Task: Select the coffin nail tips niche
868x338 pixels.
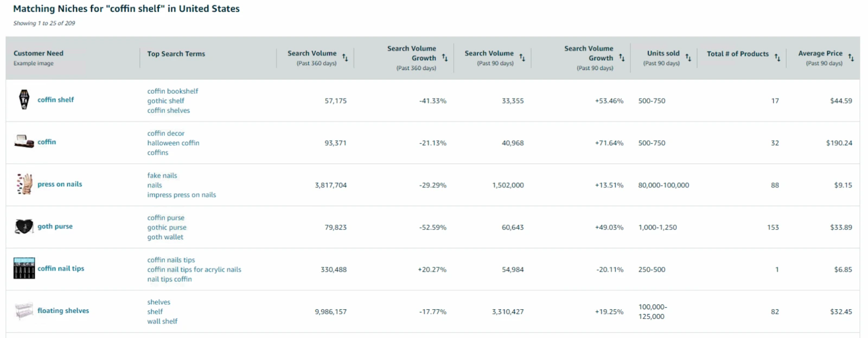Action: [x=61, y=269]
